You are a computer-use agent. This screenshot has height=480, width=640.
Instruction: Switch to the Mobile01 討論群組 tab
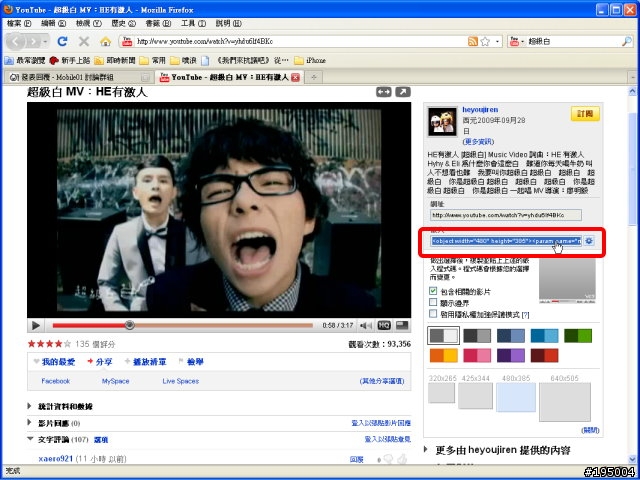(79, 77)
